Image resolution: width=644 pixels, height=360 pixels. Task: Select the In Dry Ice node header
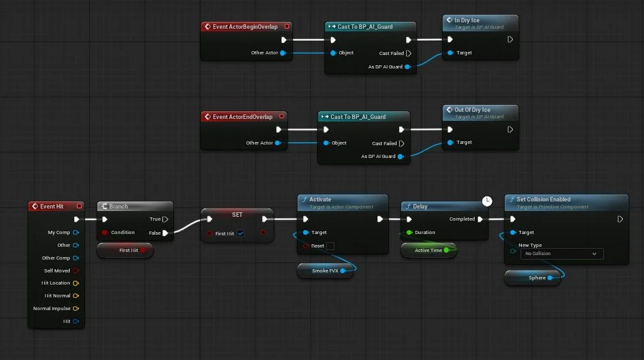480,23
